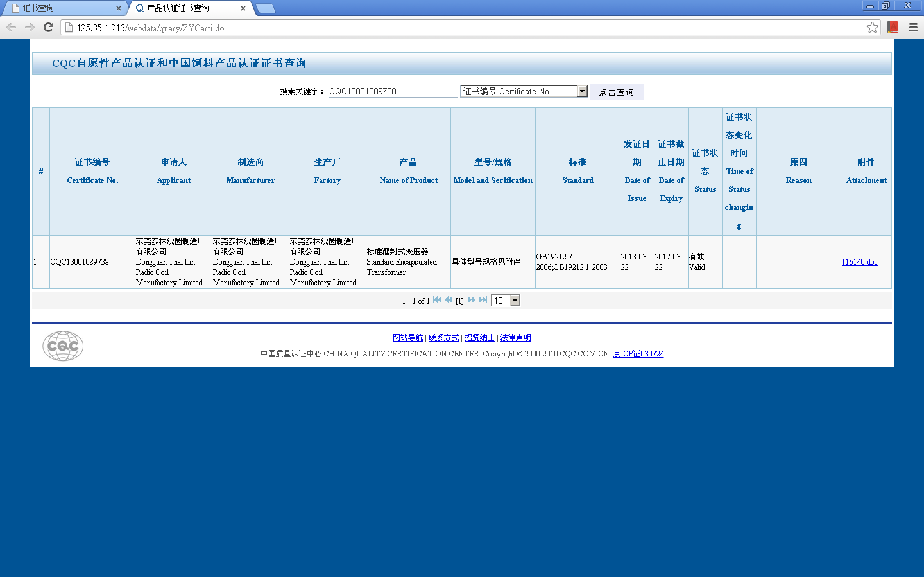Click the 有效 Valid status cell
This screenshot has width=924, height=578.
(705, 262)
